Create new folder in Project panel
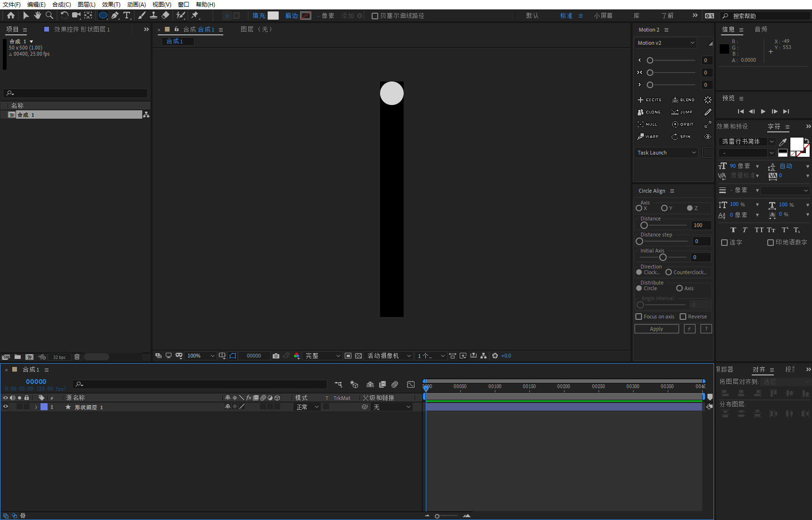 tap(17, 357)
